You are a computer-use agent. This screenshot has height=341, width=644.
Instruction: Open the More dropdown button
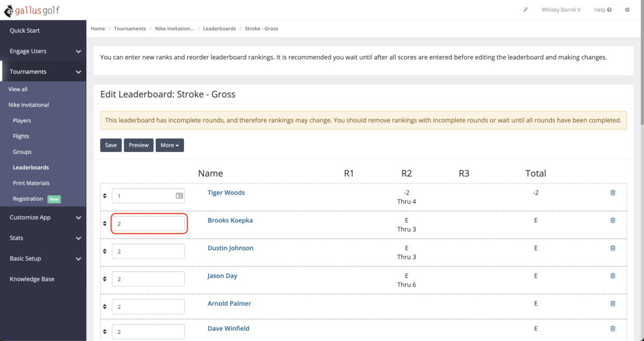[x=170, y=145]
